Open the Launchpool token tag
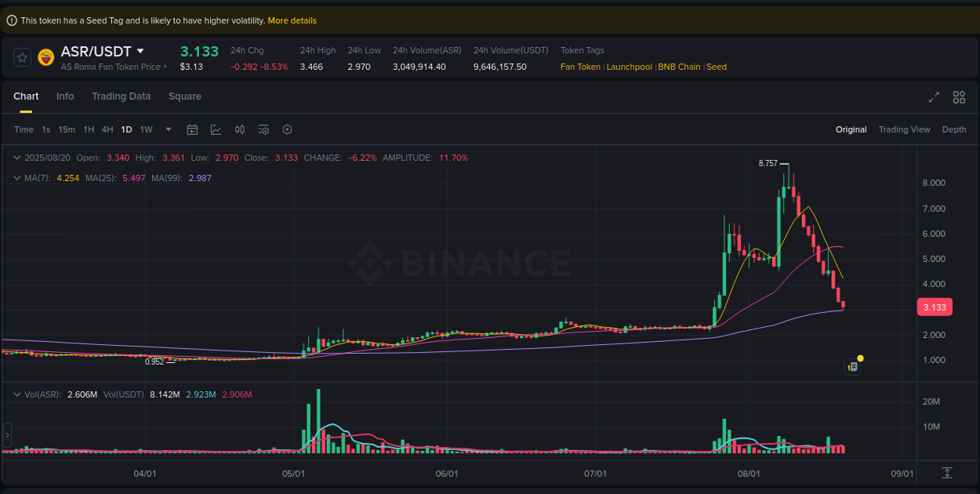Screen dimensions: 980x494 (x=629, y=67)
